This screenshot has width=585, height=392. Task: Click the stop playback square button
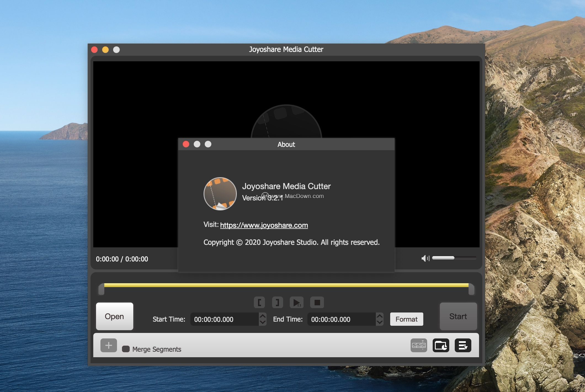click(x=317, y=302)
